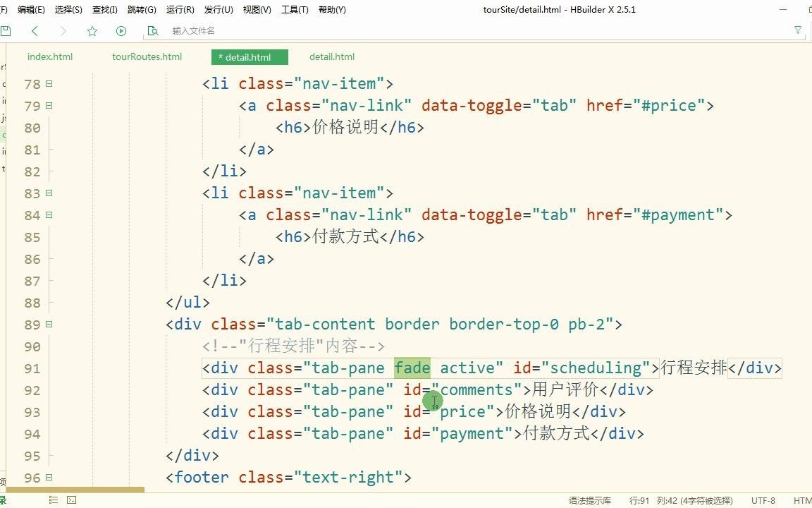
Task: Run the project with the play button
Action: click(x=121, y=31)
